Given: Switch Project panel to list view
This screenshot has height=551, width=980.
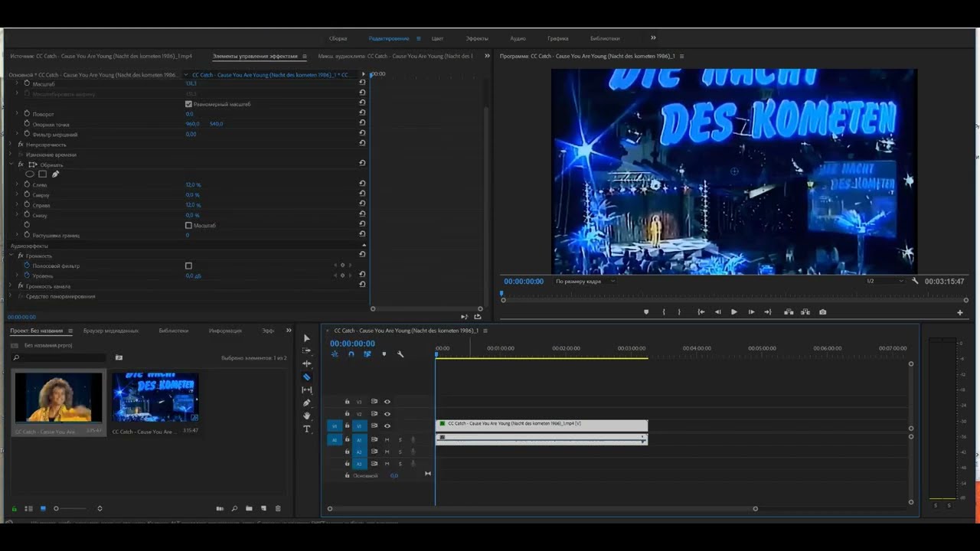Looking at the screenshot, I should click(x=28, y=508).
